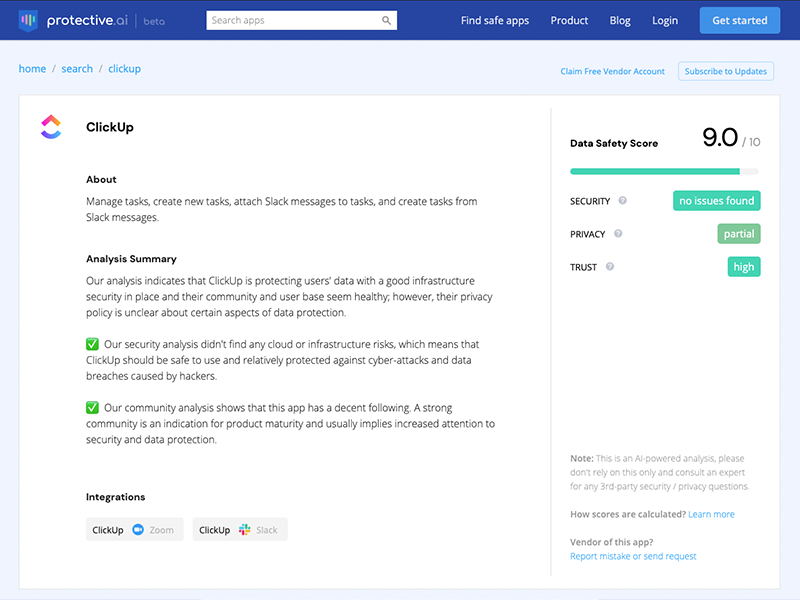
Task: Open the Security help question-mark icon
Action: coord(622,201)
